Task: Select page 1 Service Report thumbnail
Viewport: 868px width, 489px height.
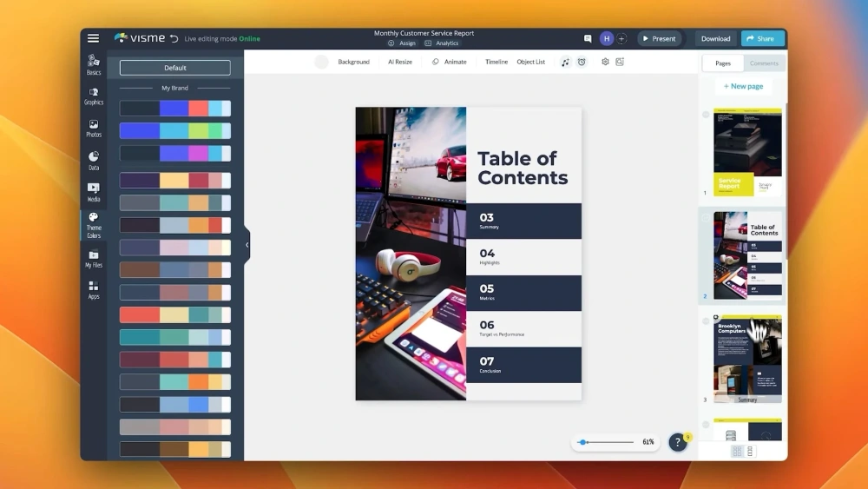Action: tap(747, 152)
